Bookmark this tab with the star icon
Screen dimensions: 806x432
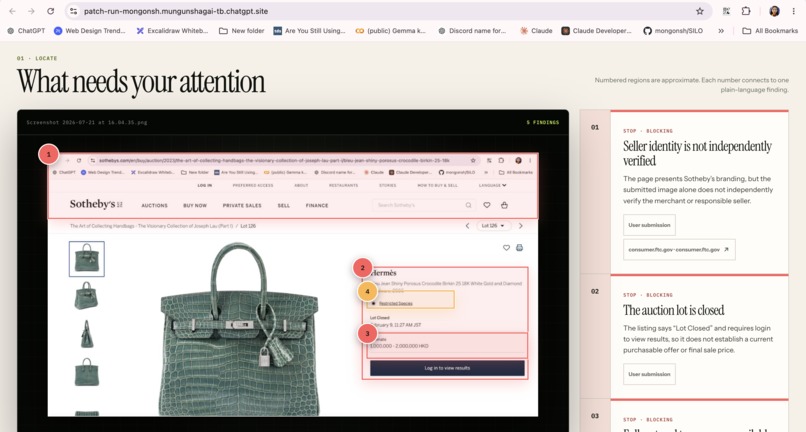click(700, 11)
